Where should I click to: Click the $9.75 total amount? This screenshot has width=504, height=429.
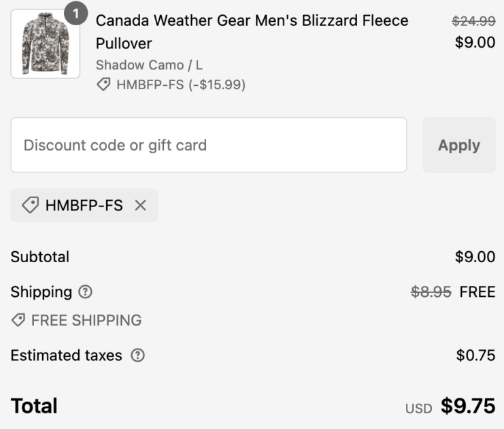[468, 407]
